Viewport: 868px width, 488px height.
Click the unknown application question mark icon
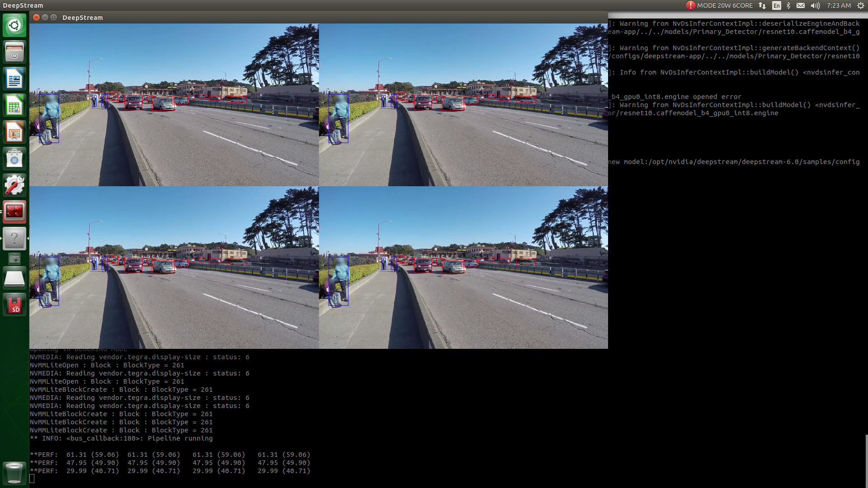(14, 238)
